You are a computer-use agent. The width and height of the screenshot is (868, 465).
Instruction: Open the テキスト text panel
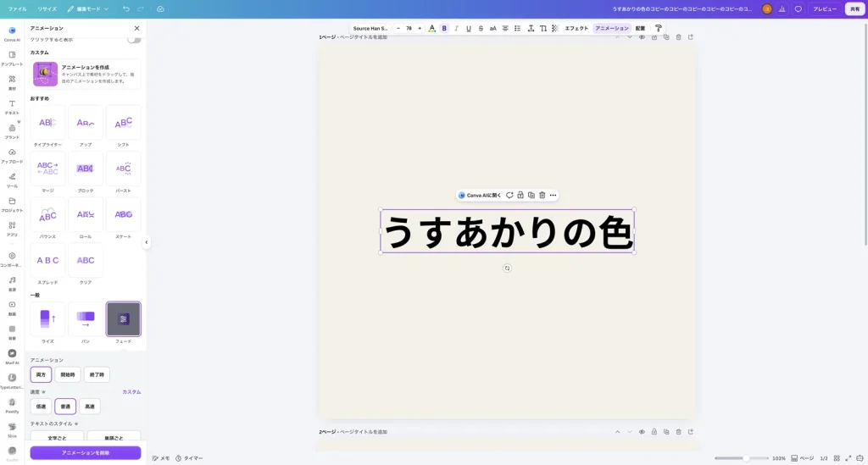pyautogui.click(x=12, y=107)
